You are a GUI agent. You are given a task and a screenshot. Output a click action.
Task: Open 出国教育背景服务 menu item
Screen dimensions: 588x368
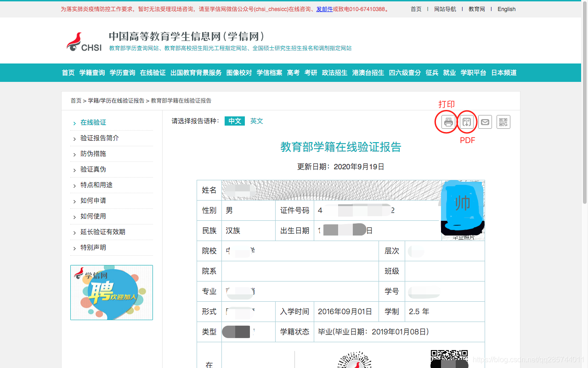(196, 73)
